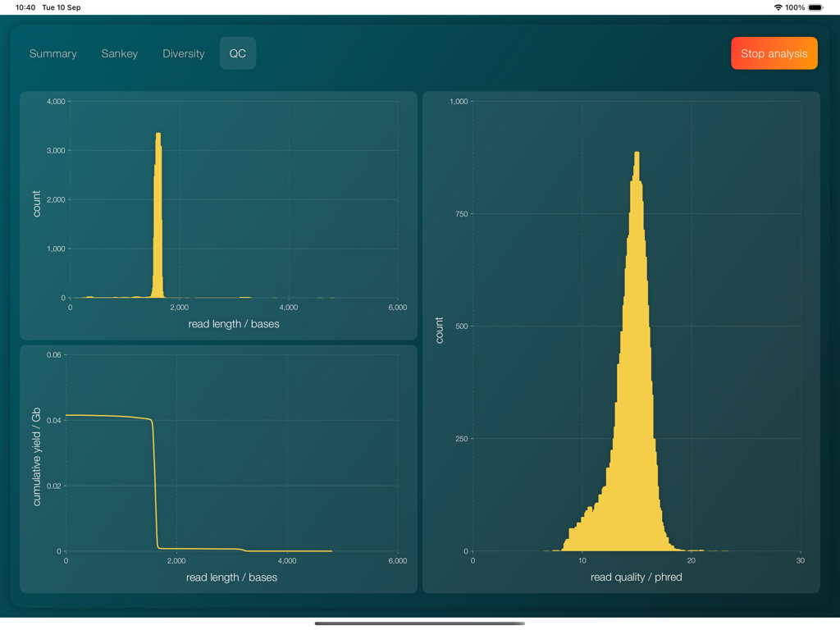Image resolution: width=840 pixels, height=630 pixels.
Task: Click the read length axis label under histogram
Action: pyautogui.click(x=234, y=324)
